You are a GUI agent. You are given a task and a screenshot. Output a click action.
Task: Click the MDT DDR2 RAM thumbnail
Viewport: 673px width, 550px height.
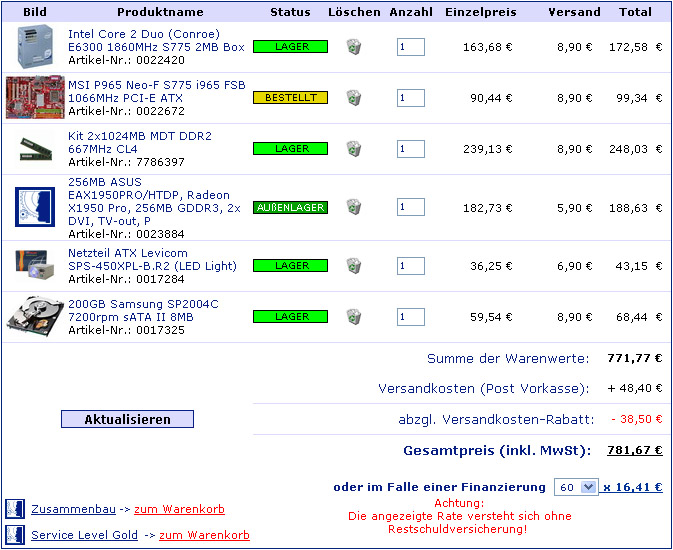36,149
